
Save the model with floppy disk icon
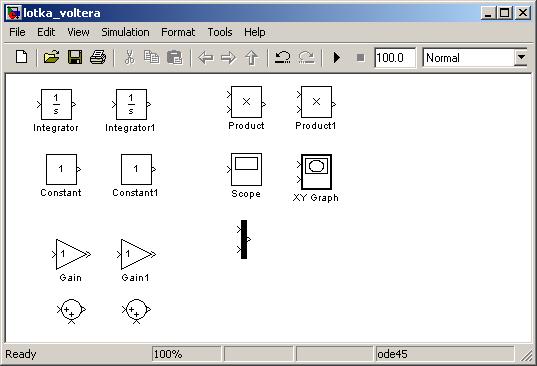click(75, 57)
